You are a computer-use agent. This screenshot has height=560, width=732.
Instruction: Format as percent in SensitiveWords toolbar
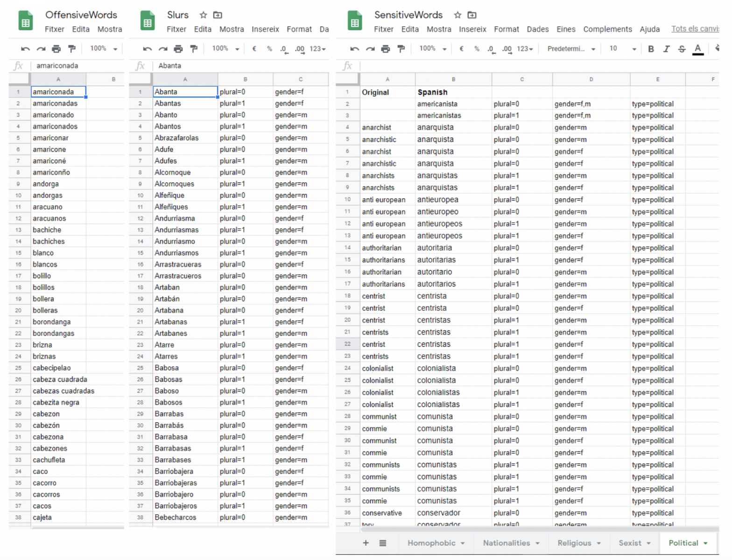(477, 49)
